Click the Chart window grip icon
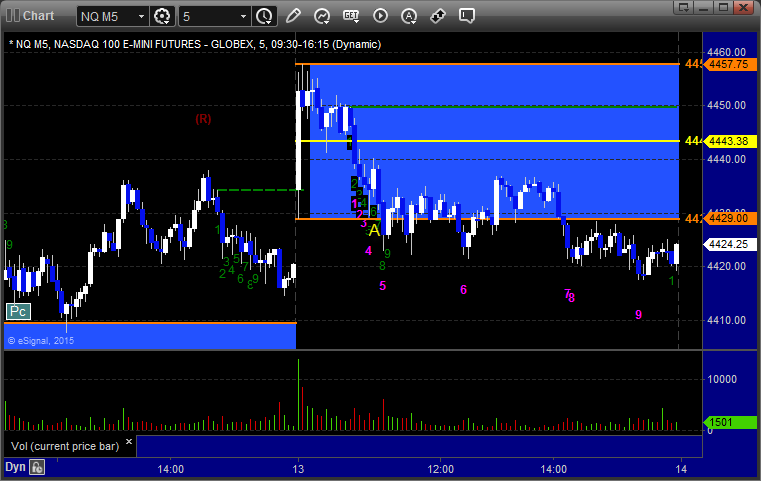 tap(13, 16)
